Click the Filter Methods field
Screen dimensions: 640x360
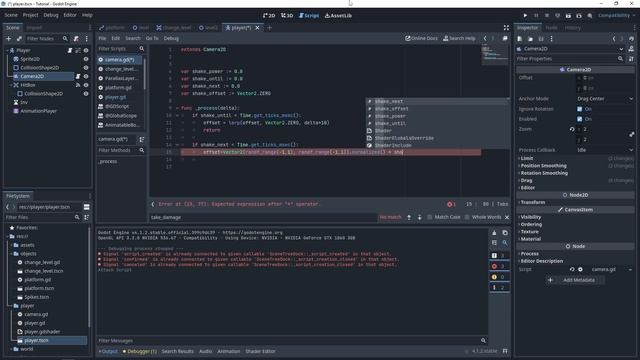point(121,151)
